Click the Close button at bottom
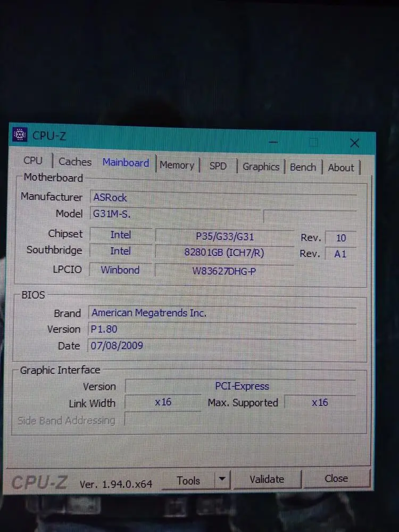399x532 pixels. 336,478
